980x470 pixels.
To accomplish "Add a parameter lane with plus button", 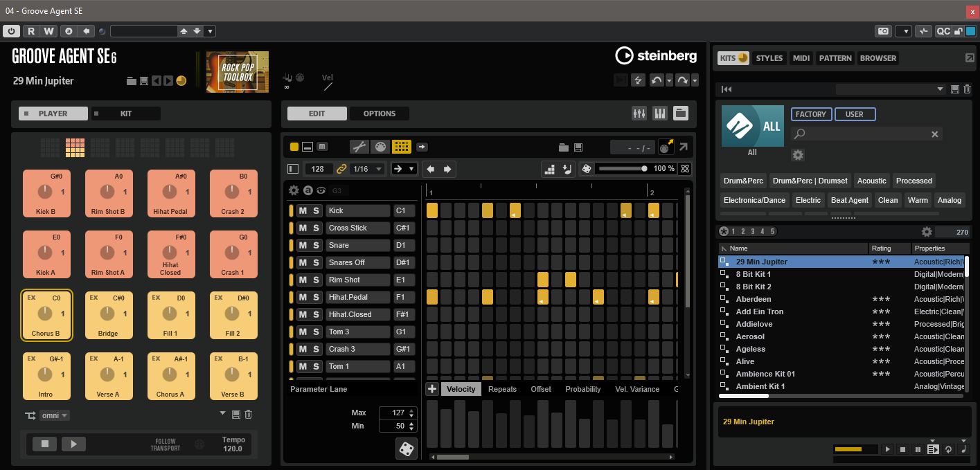I will coord(432,389).
